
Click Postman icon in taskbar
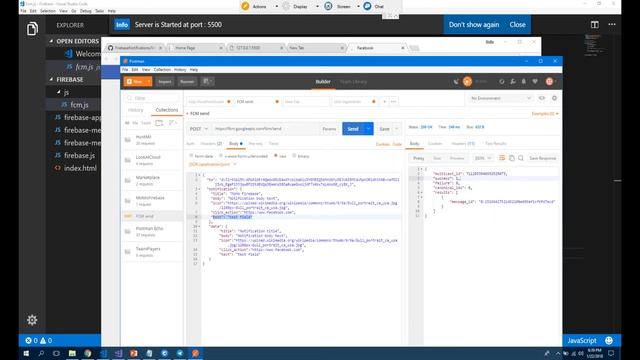tap(196, 353)
